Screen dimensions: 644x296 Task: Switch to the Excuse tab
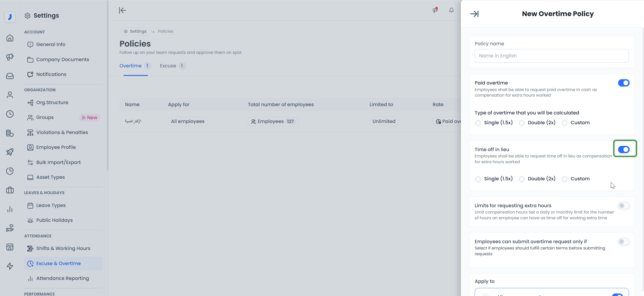tap(168, 66)
